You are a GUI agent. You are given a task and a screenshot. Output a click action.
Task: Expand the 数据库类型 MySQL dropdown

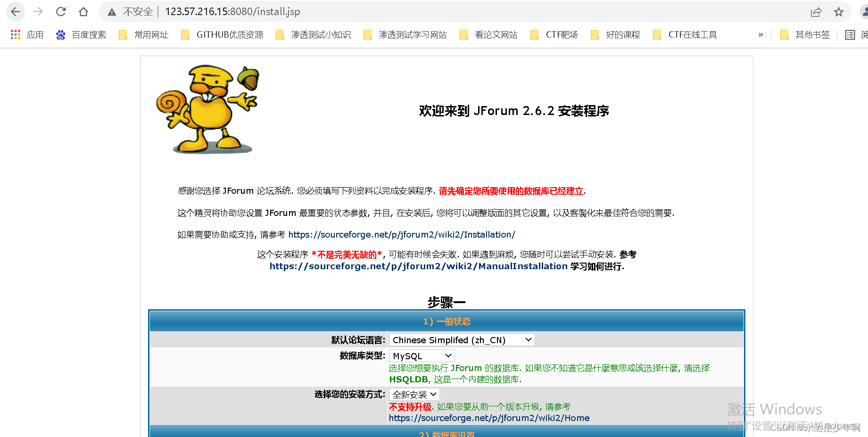pos(422,356)
